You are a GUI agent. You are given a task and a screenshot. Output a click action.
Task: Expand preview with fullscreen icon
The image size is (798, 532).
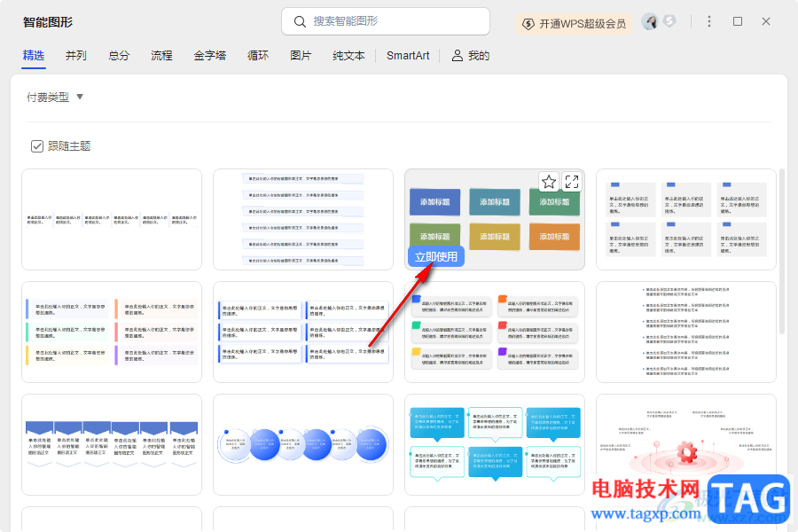coord(572,182)
